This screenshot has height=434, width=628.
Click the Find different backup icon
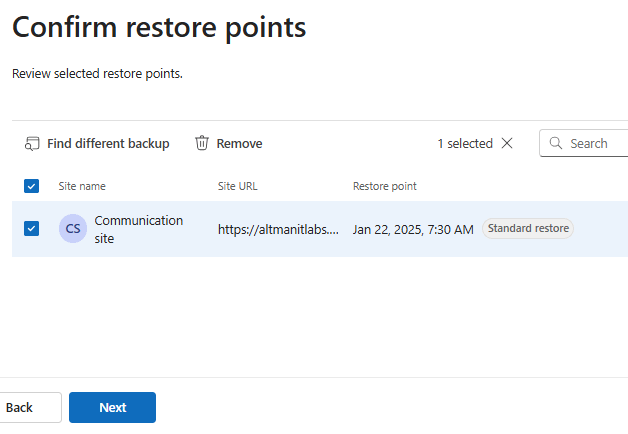[32, 144]
